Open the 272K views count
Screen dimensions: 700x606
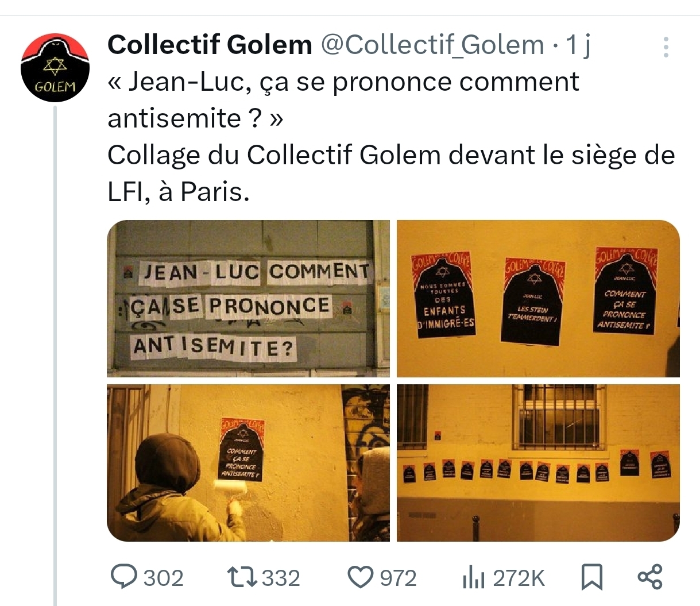518,578
